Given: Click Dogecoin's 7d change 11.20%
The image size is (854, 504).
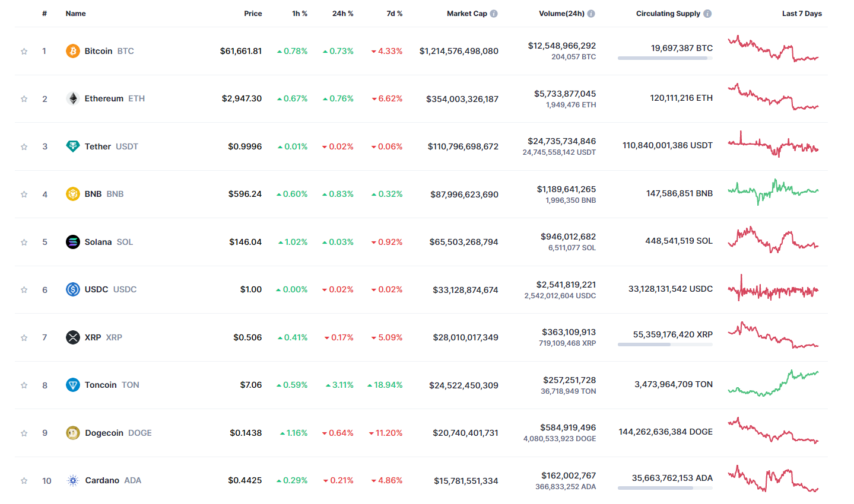Looking at the screenshot, I should [386, 433].
